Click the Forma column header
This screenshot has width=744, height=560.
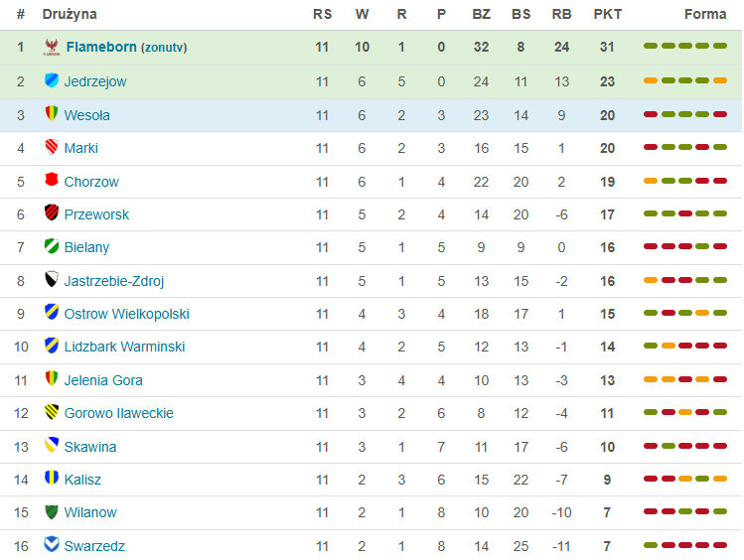click(705, 15)
